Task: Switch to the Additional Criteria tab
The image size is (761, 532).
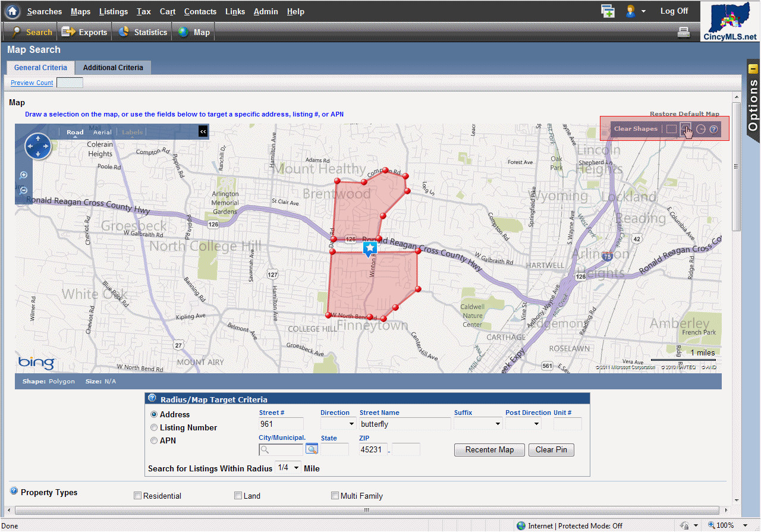Action: [113, 67]
